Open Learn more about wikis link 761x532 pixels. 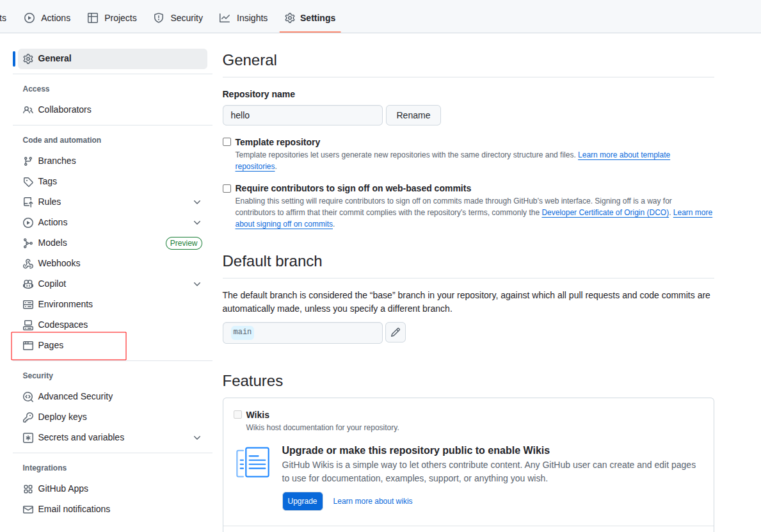[x=372, y=501]
